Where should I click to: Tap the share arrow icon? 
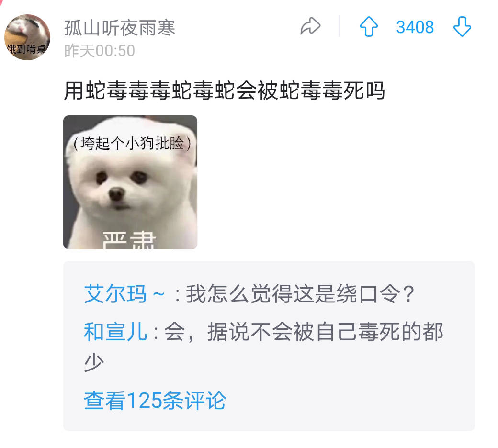click(310, 26)
